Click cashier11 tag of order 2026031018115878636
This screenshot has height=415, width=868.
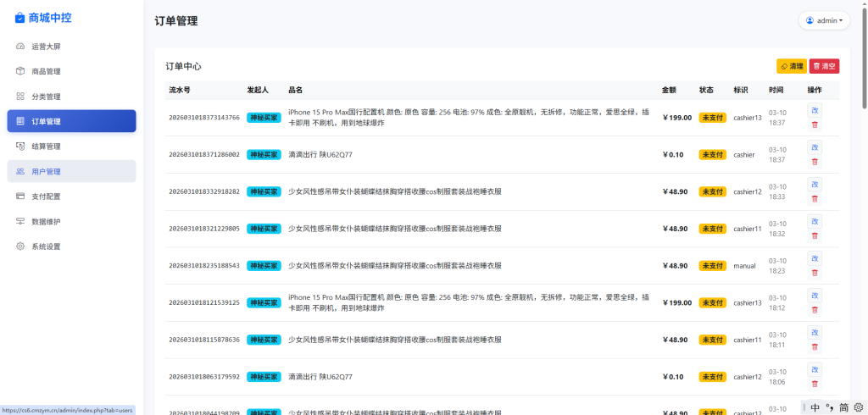coord(748,340)
